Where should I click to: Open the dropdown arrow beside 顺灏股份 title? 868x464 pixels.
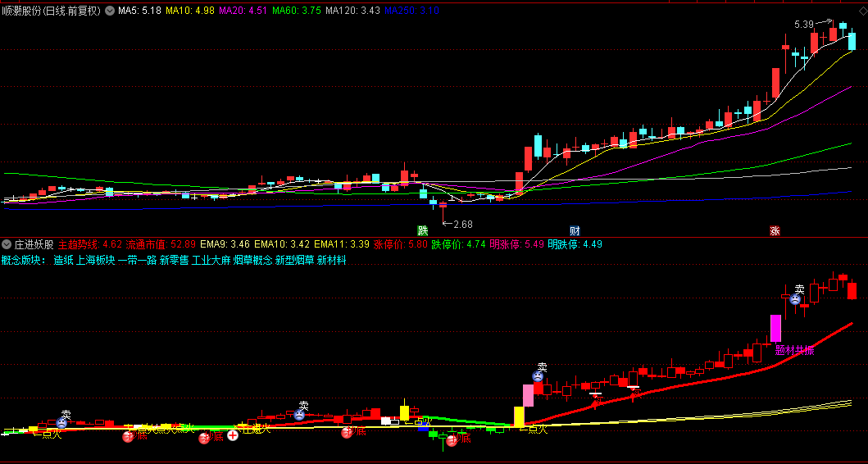[109, 11]
